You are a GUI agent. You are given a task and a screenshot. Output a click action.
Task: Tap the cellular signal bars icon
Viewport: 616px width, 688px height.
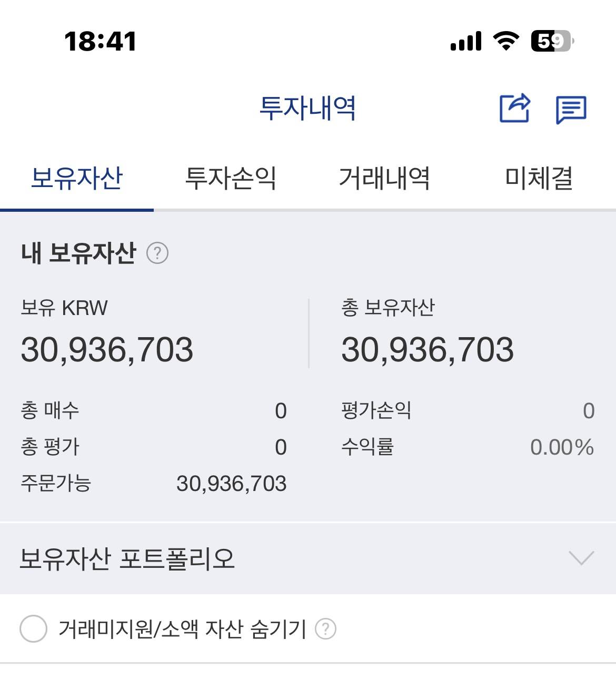pyautogui.click(x=466, y=41)
